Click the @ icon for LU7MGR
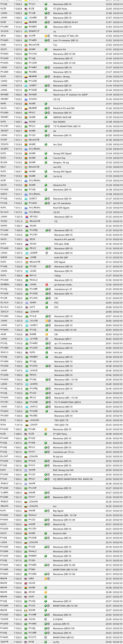 [x=47, y=339]
